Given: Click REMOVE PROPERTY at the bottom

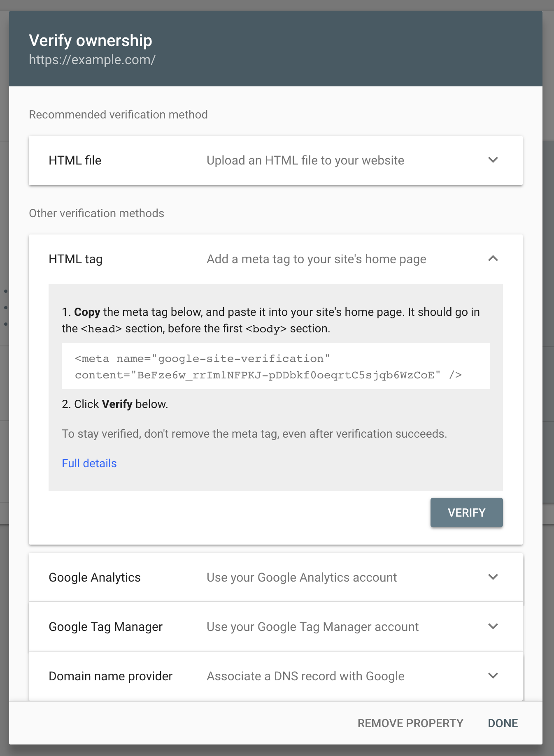Looking at the screenshot, I should point(410,724).
